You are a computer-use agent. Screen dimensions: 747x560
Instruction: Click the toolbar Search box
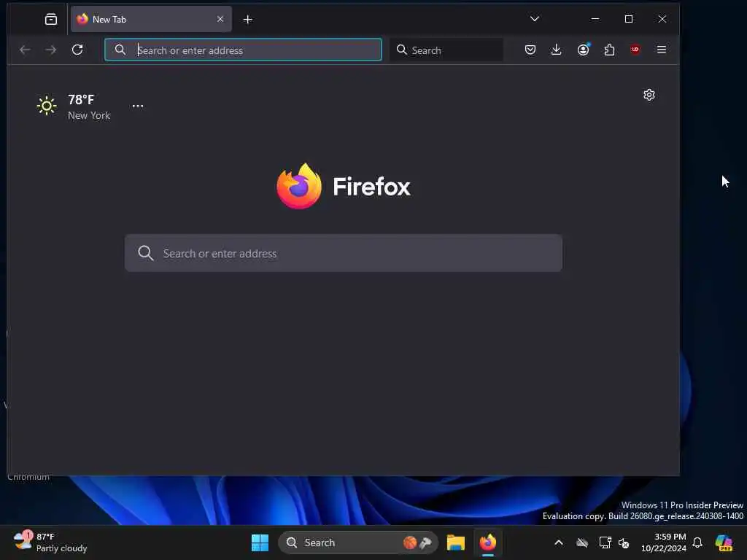pos(446,50)
